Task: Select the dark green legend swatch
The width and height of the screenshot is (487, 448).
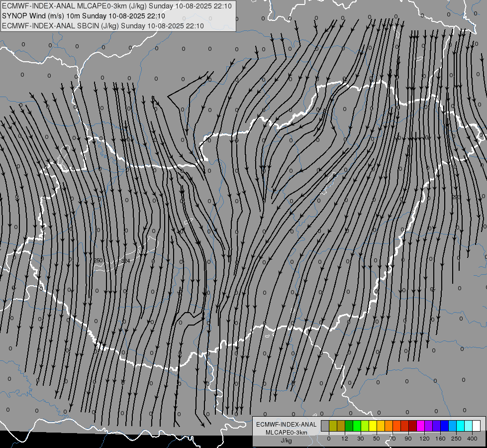Action: pos(349,426)
